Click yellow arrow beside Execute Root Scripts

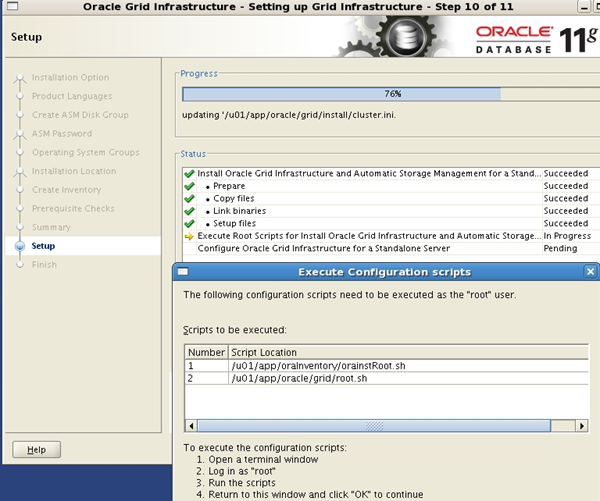pyautogui.click(x=189, y=237)
